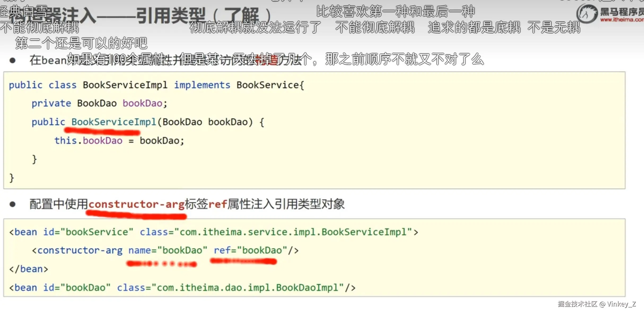Click the danmaku comment 比较喜欢第一种和最后一种
This screenshot has height=316, width=644.
(x=395, y=12)
